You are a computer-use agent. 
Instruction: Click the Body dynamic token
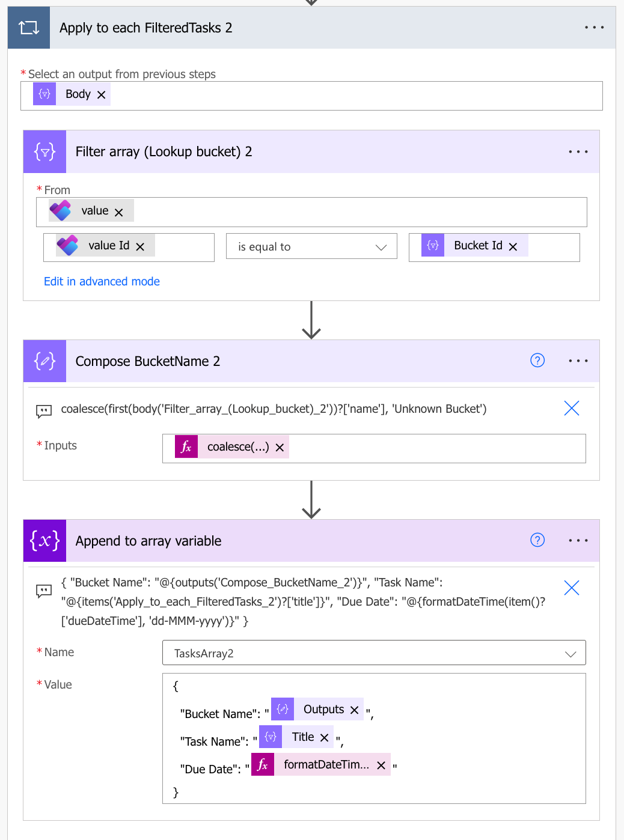tap(72, 94)
